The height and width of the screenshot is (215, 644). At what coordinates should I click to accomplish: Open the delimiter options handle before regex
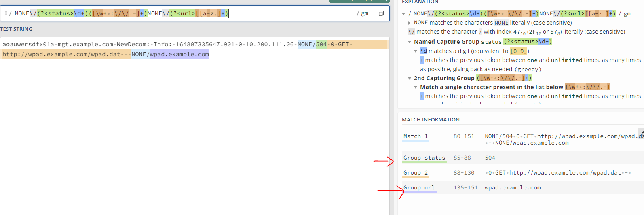pyautogui.click(x=6, y=13)
